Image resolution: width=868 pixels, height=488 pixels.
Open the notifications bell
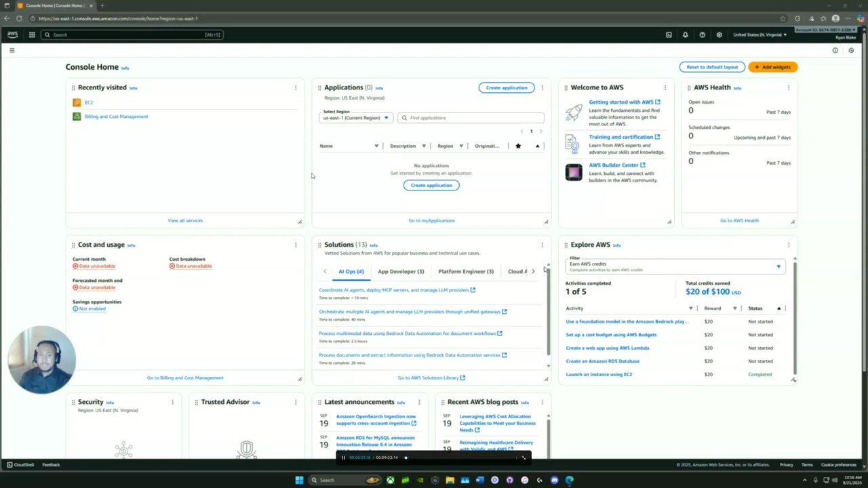coord(685,35)
